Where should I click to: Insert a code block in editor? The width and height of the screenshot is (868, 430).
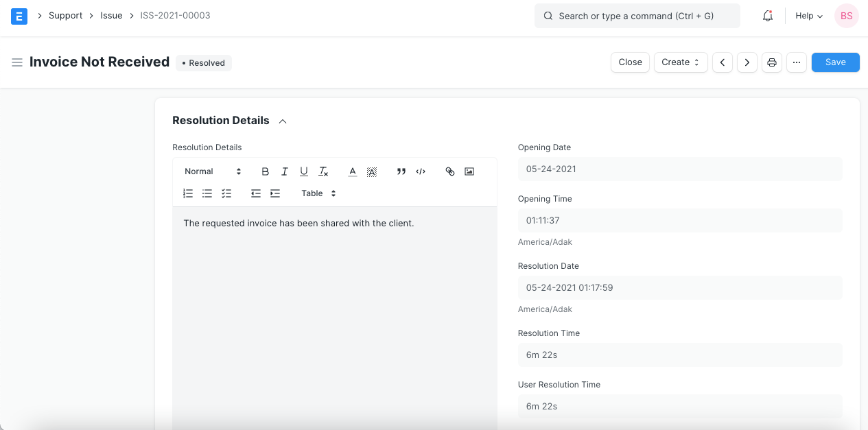coord(421,171)
